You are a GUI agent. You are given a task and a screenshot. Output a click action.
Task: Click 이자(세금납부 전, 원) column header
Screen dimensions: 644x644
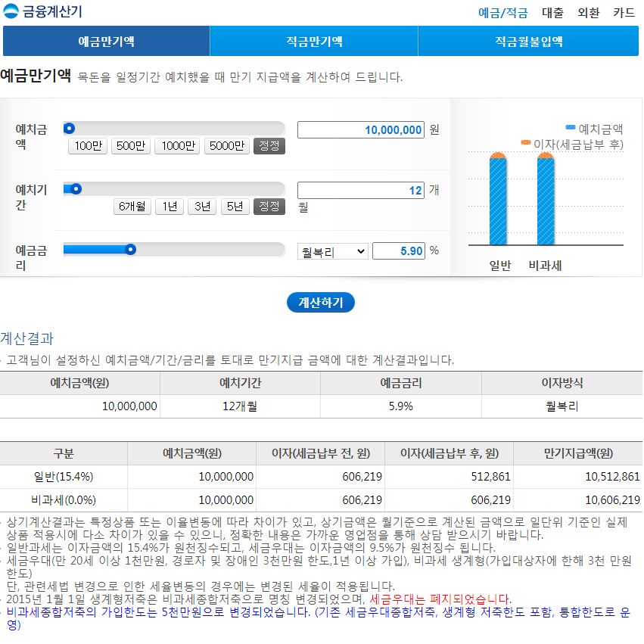(x=320, y=453)
